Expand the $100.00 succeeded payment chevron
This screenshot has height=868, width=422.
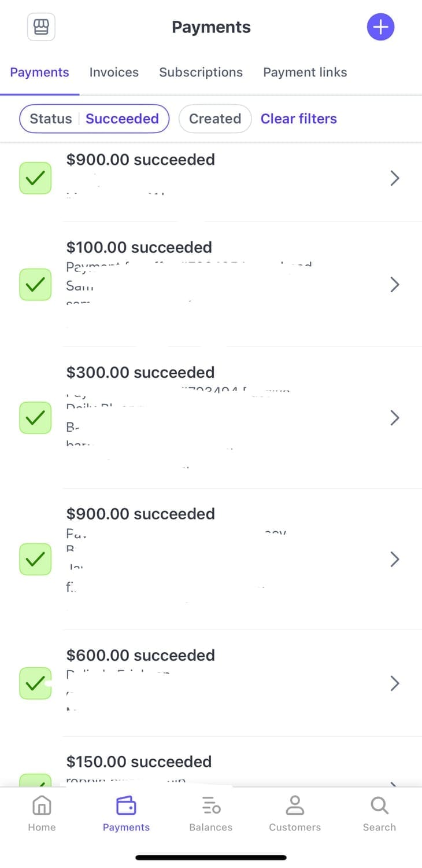(x=395, y=284)
